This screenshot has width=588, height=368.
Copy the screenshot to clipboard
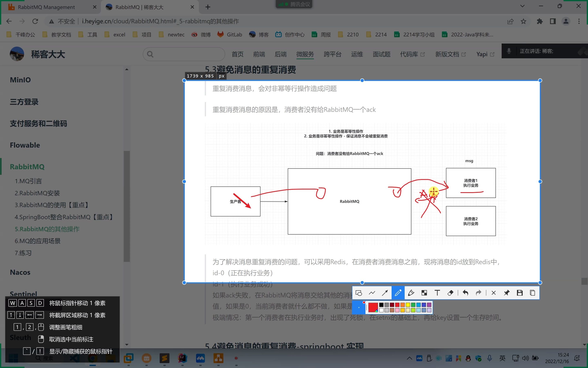pyautogui.click(x=533, y=293)
